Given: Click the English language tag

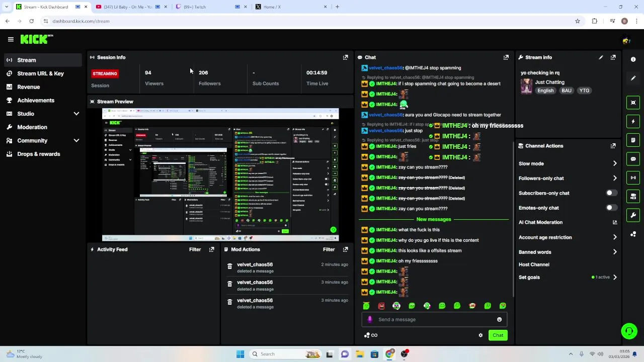Looking at the screenshot, I should (545, 90).
